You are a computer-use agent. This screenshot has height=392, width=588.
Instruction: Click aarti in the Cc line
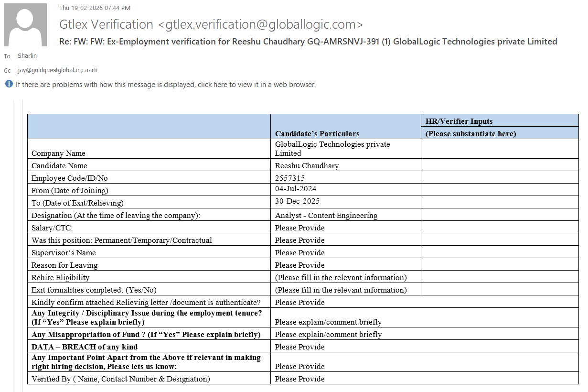(91, 70)
